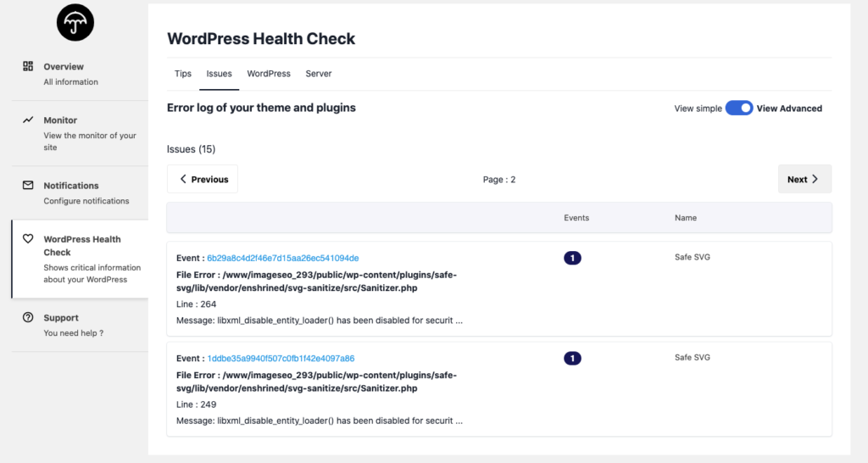Viewport: 868px width, 463px height.
Task: Click 'Line : 264' text
Action: tap(196, 304)
